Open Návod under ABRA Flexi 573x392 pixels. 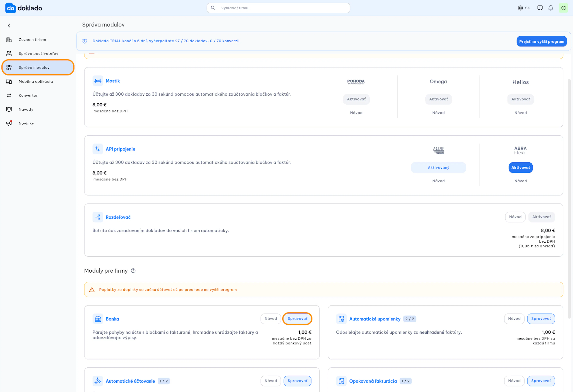click(520, 181)
